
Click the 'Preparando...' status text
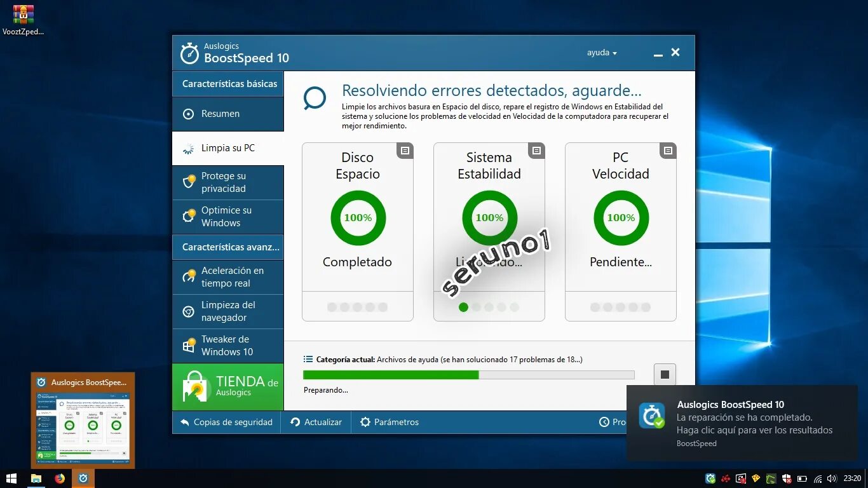[x=326, y=390]
